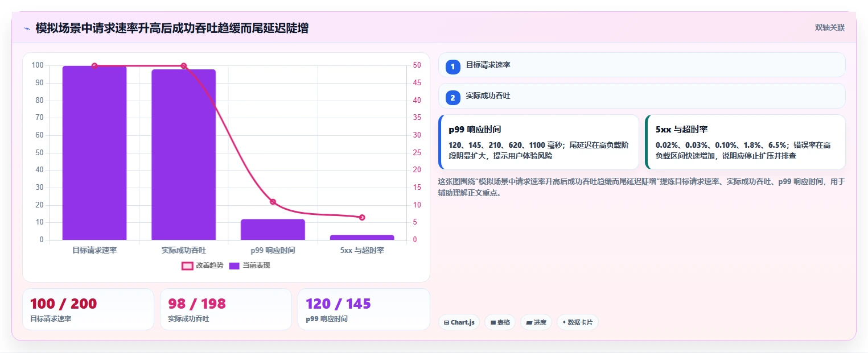The width and height of the screenshot is (868, 353).
Task: Click right axis value 50
Action: tap(417, 65)
